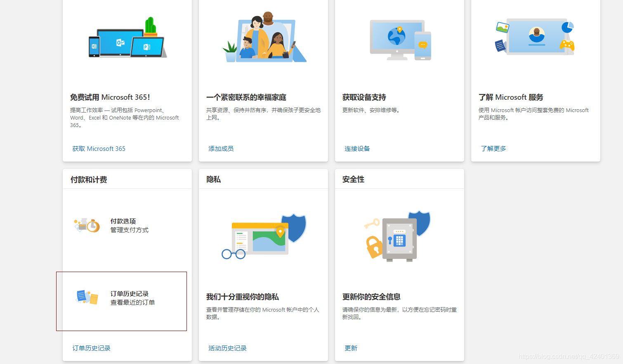623x364 pixels.
Task: Click 了解 Microsoft 服务 heading
Action: click(x=511, y=97)
